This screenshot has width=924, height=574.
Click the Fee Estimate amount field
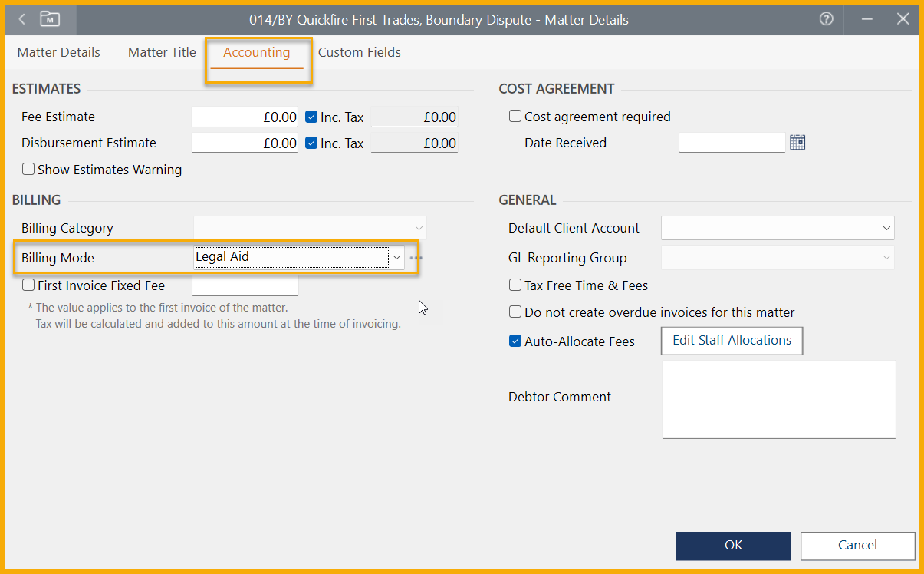coord(245,117)
